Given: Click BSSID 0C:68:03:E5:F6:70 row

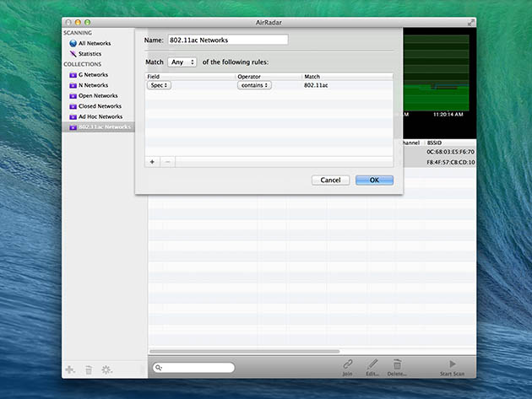Looking at the screenshot, I should (451, 152).
